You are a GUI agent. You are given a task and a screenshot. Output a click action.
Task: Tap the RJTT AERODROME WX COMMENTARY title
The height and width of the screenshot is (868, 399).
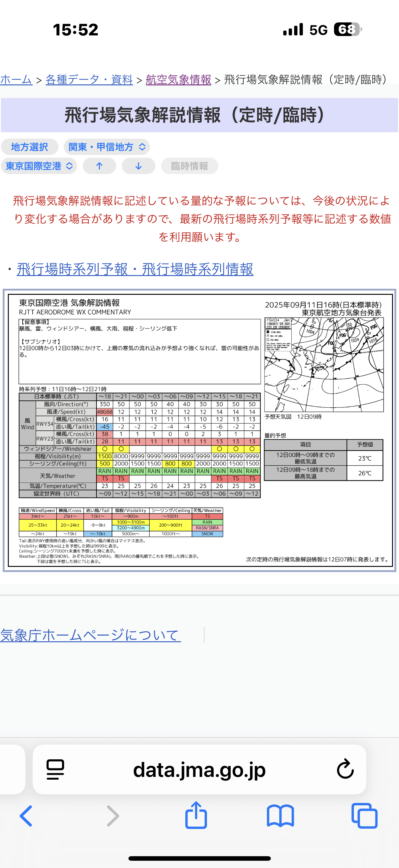[75, 312]
